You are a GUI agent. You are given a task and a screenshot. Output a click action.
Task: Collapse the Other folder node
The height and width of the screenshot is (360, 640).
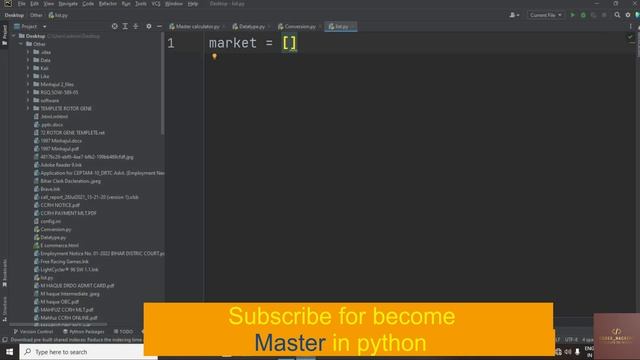21,44
